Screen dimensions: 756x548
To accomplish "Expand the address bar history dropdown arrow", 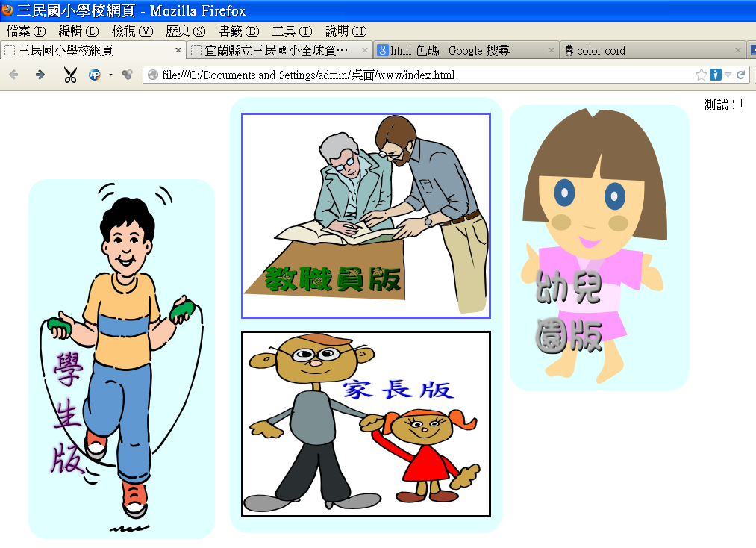I will 728,75.
